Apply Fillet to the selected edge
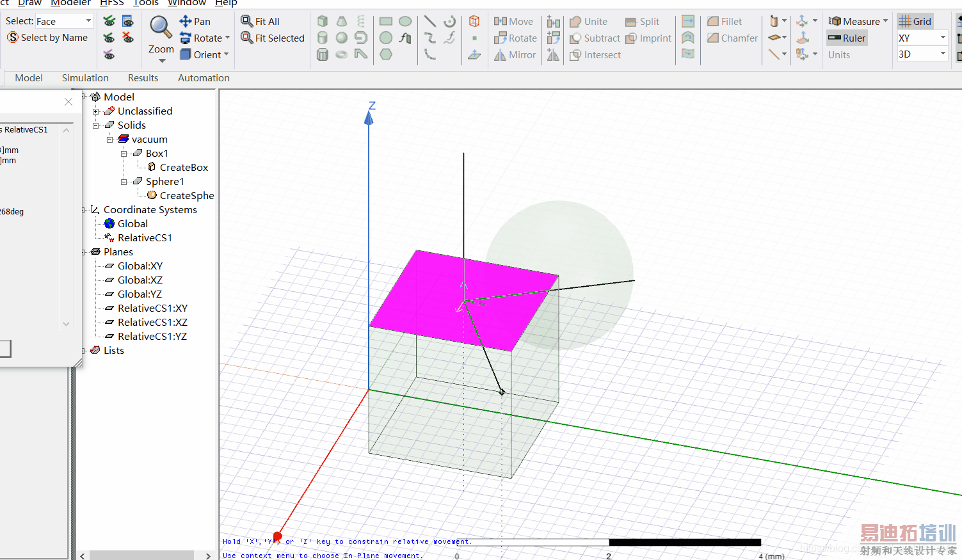 coord(725,21)
